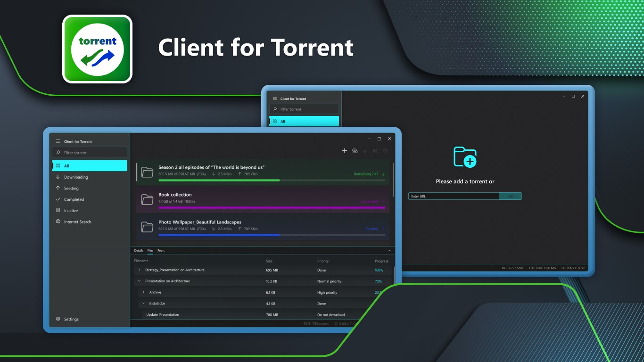Delete a torrent using the trash icon

tap(385, 151)
